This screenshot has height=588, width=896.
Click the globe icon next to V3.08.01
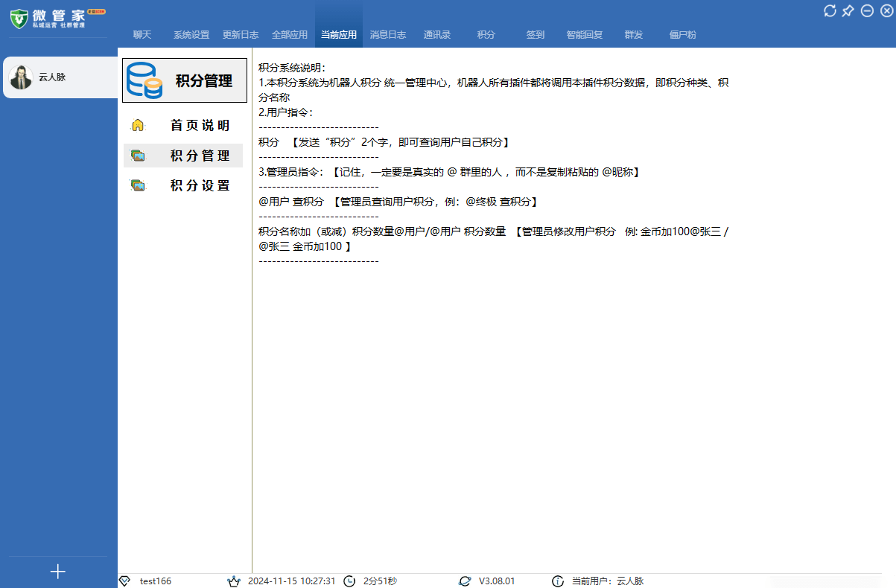click(x=466, y=581)
